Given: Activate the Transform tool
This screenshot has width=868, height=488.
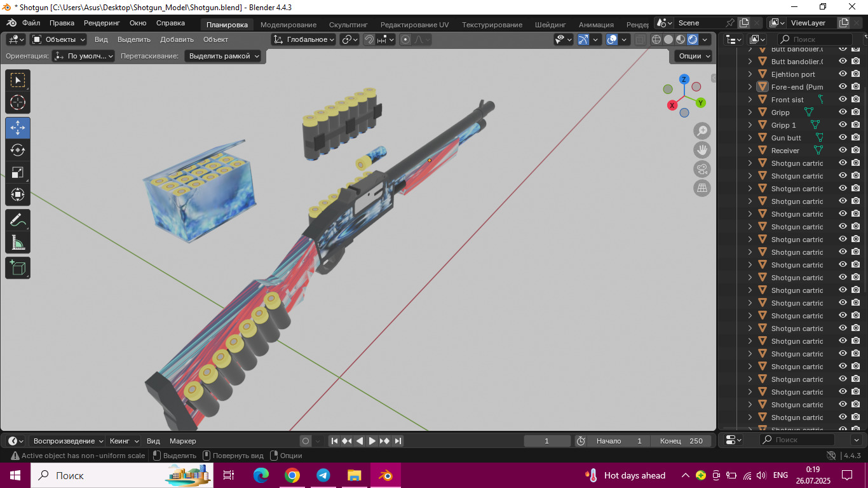Looking at the screenshot, I should [18, 194].
